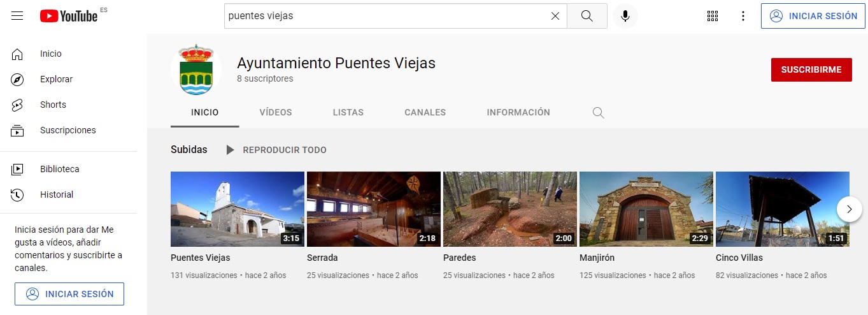This screenshot has width=868, height=315.
Task: Open the three-dot settings menu
Action: 743,16
